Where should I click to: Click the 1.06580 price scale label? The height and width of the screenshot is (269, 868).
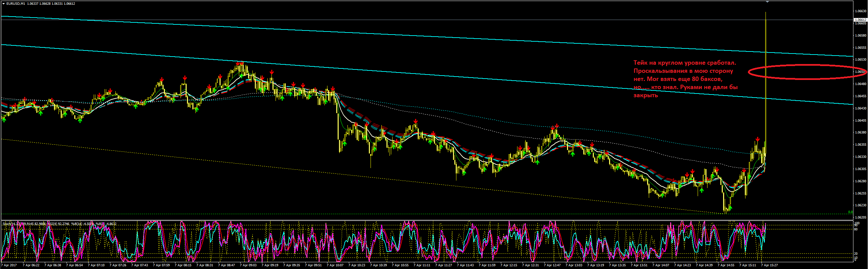(x=861, y=36)
